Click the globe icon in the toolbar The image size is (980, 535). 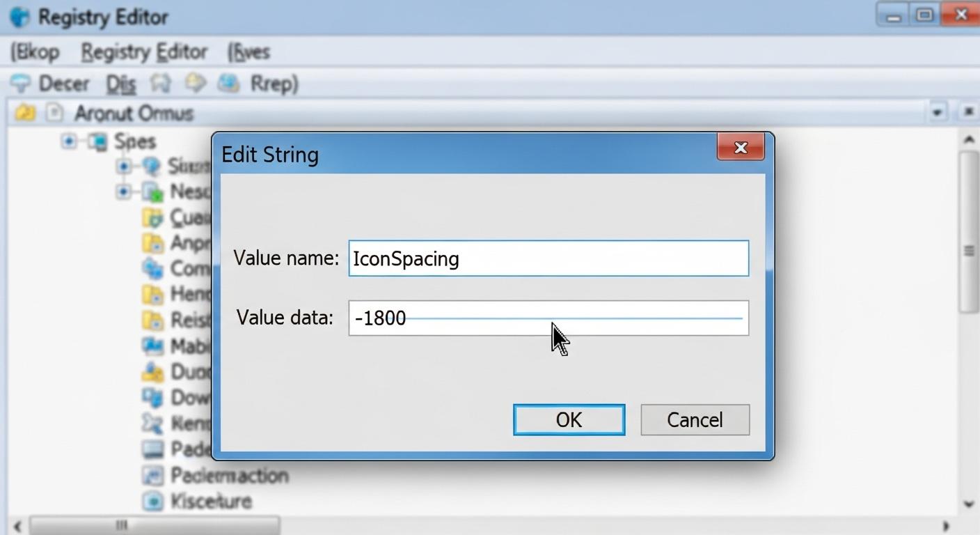[x=228, y=84]
